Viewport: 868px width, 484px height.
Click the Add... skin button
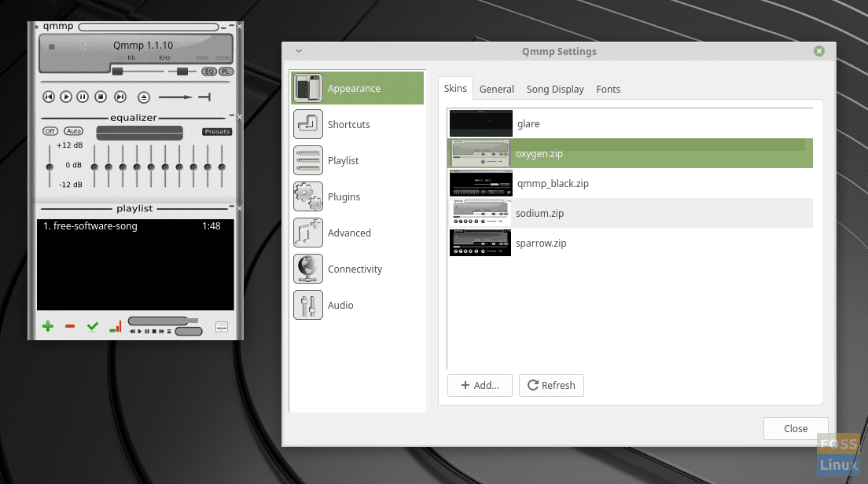(x=480, y=386)
